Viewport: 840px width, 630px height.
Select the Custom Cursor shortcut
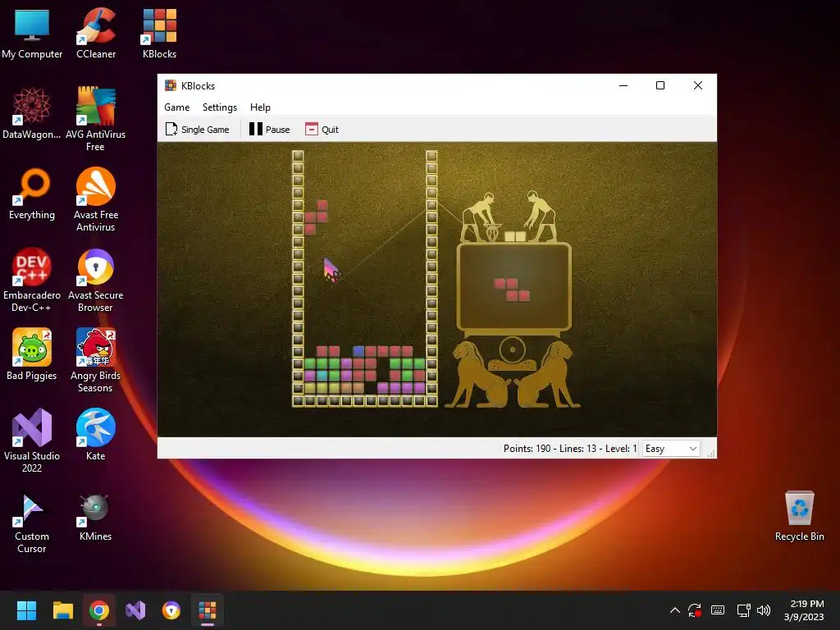click(32, 521)
